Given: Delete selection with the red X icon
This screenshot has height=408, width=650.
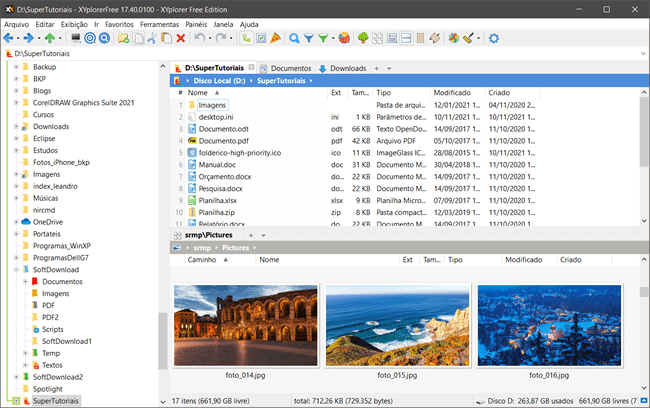Looking at the screenshot, I should point(181,39).
